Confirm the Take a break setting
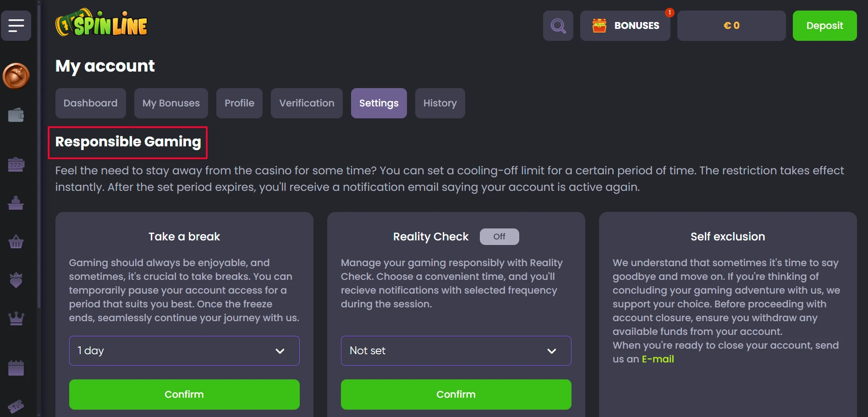The width and height of the screenshot is (868, 417). point(184,395)
